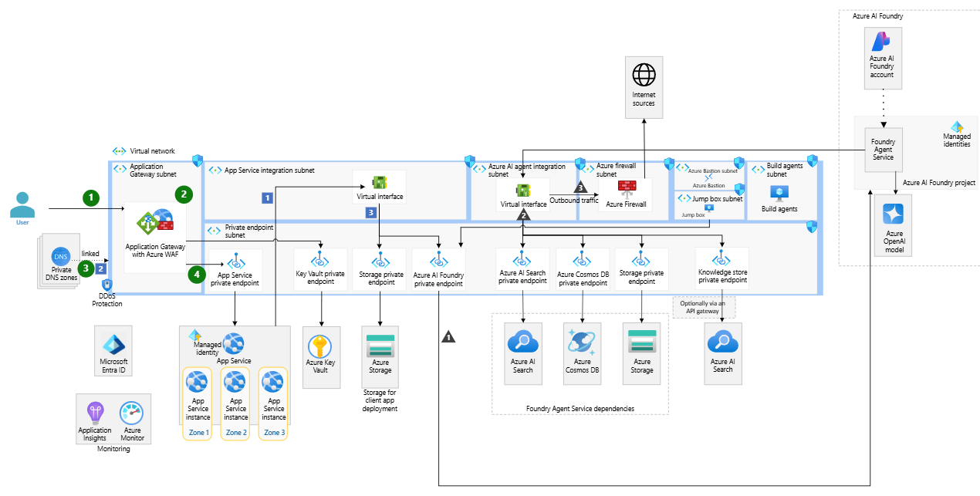Click the green step 1 marker
Viewport: 980px width, 496px height.
click(92, 197)
